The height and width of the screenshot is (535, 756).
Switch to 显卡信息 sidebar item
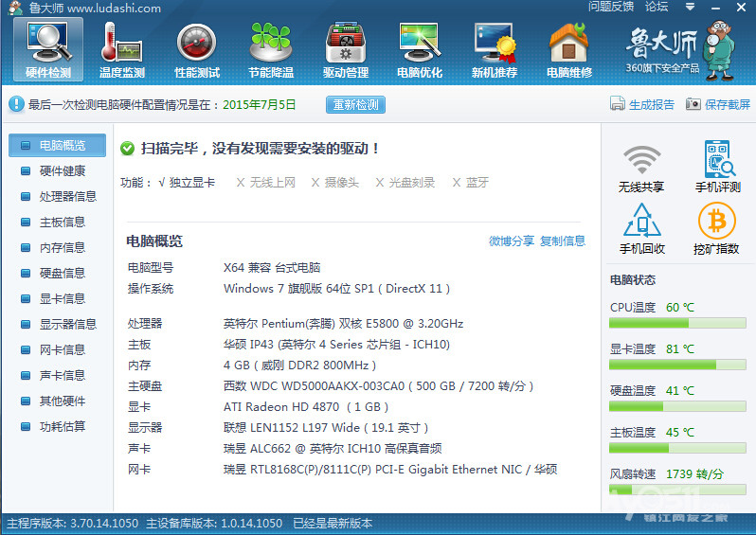click(x=62, y=299)
